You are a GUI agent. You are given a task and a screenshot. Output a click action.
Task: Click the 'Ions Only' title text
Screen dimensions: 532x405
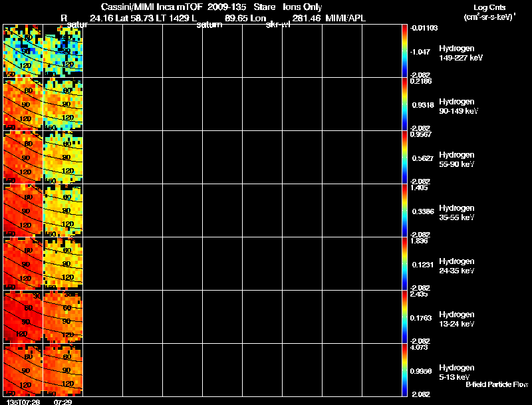(x=303, y=7)
